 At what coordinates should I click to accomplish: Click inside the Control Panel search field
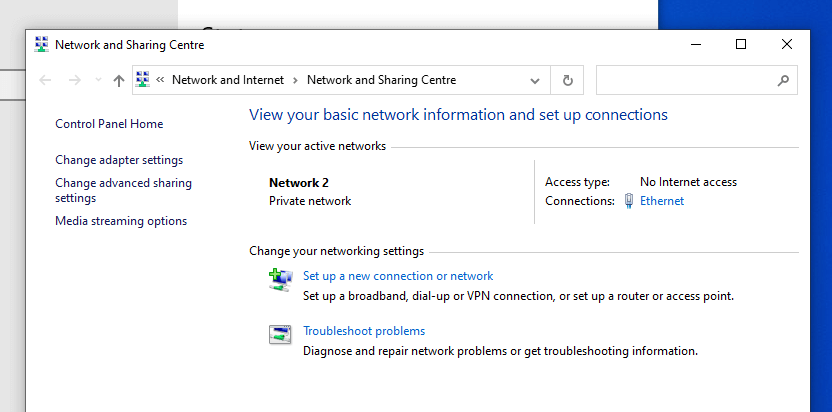(x=685, y=80)
